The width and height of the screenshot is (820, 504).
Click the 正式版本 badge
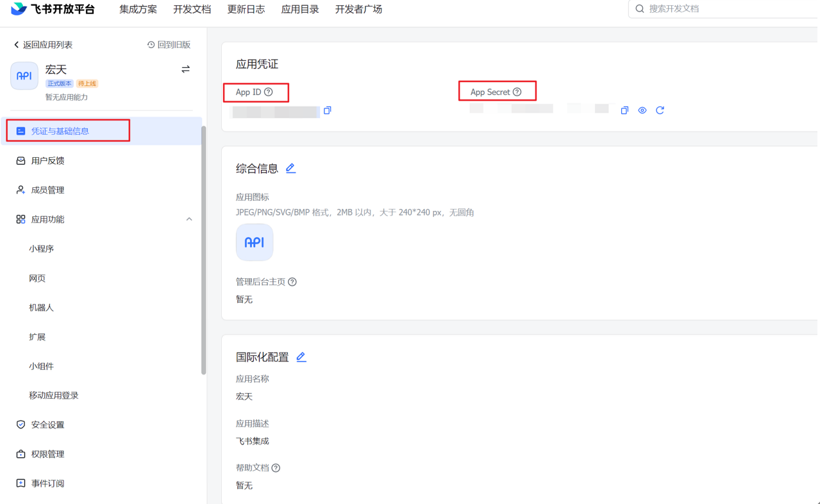(x=60, y=84)
